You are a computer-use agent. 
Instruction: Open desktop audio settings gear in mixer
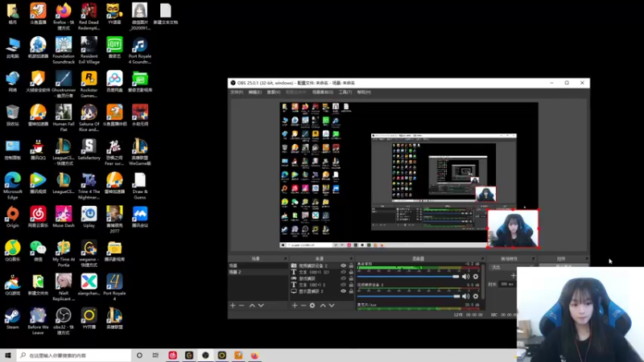tap(476, 277)
